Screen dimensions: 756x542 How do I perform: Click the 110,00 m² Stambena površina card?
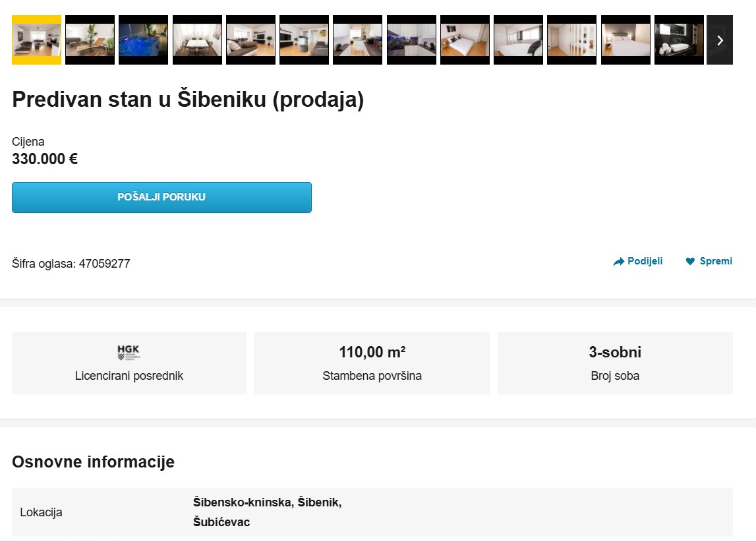(x=371, y=362)
